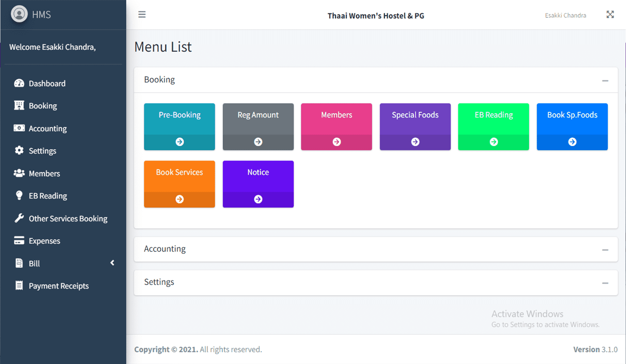Click the Menu List page heading

click(163, 47)
